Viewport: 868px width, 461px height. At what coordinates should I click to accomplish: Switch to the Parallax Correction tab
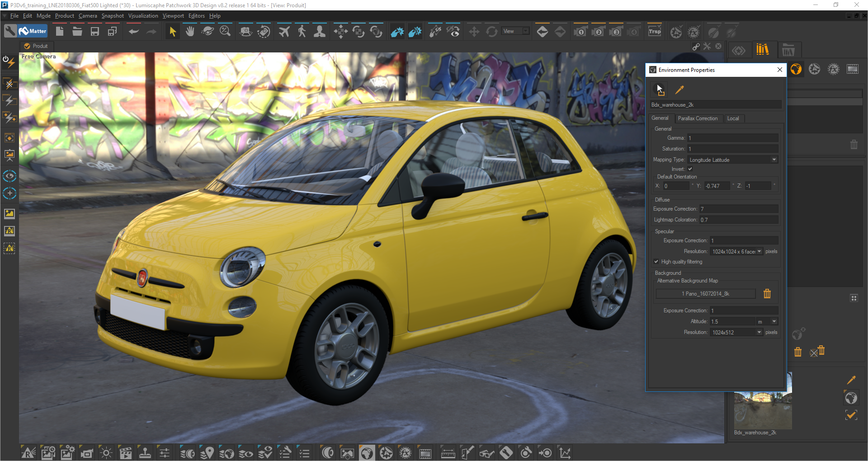coord(697,118)
